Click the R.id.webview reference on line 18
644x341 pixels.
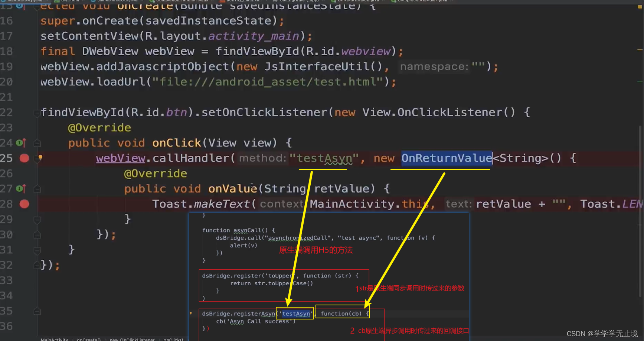[x=348, y=51]
